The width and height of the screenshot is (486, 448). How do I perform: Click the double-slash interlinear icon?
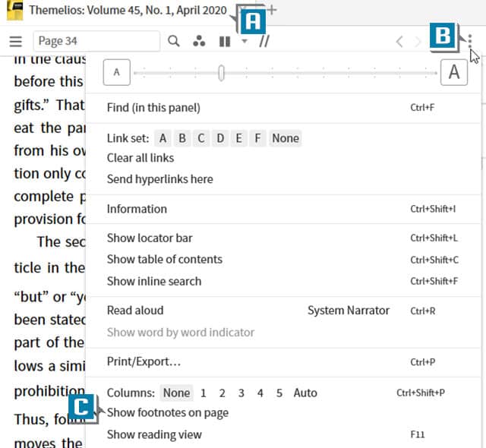264,41
